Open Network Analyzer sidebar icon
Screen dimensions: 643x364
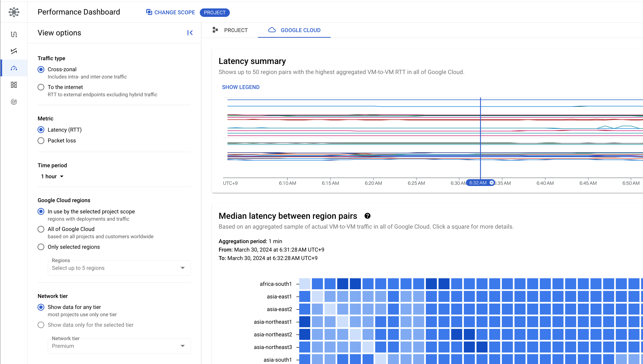pos(14,102)
